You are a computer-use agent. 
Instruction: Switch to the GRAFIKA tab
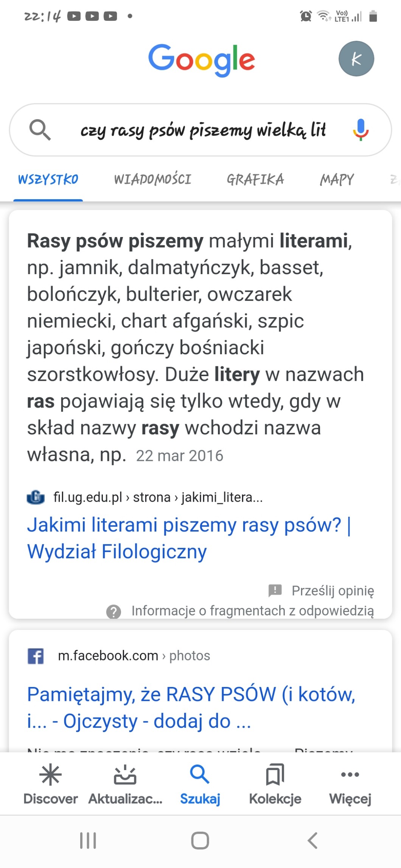click(x=255, y=179)
